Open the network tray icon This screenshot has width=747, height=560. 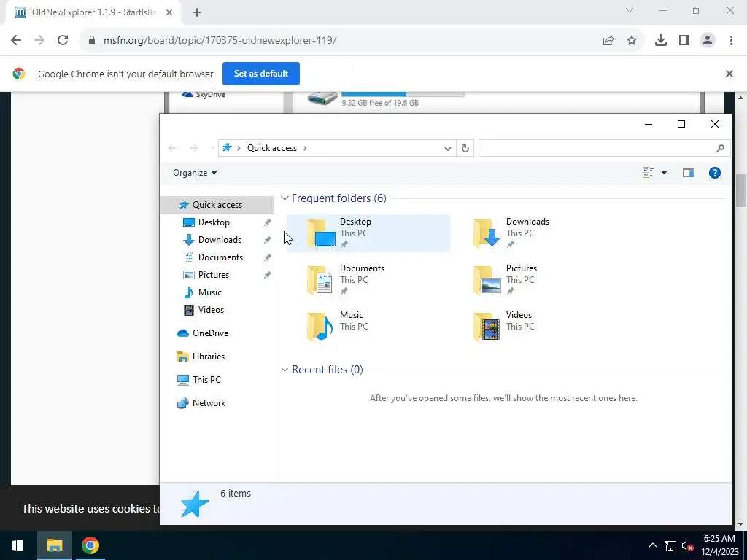[x=670, y=545]
